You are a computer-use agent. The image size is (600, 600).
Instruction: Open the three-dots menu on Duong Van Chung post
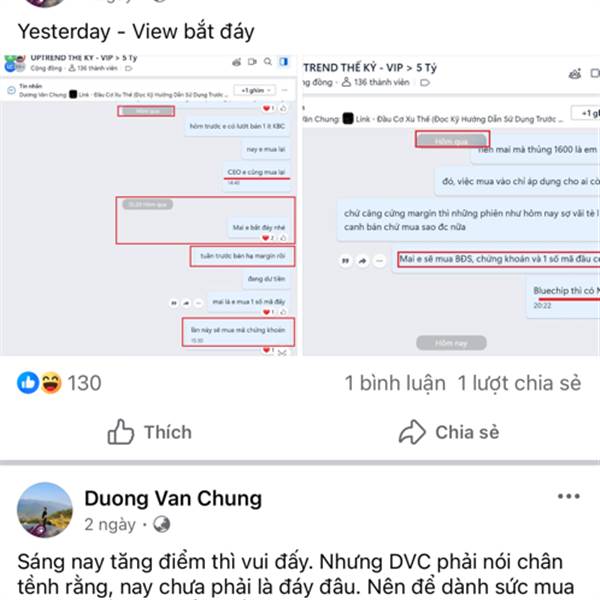(569, 497)
